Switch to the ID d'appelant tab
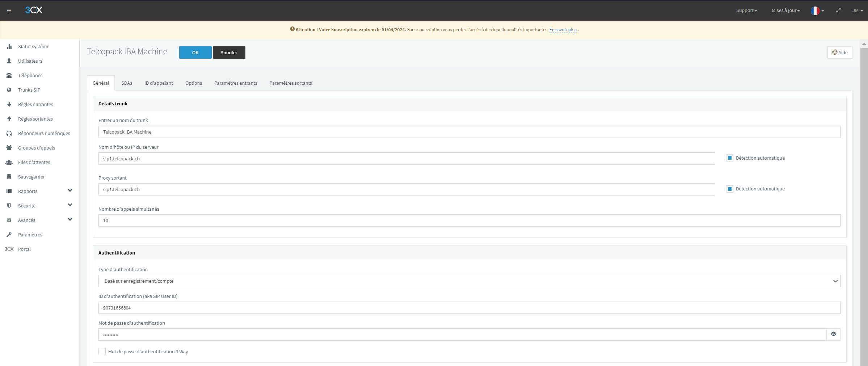Image resolution: width=868 pixels, height=366 pixels. tap(159, 83)
